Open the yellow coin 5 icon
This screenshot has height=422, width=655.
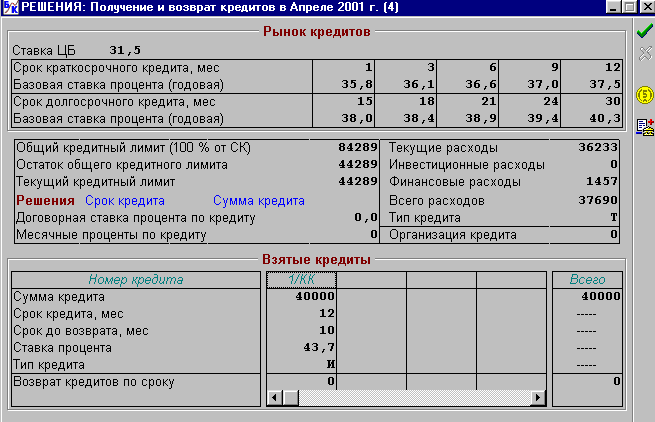[645, 95]
